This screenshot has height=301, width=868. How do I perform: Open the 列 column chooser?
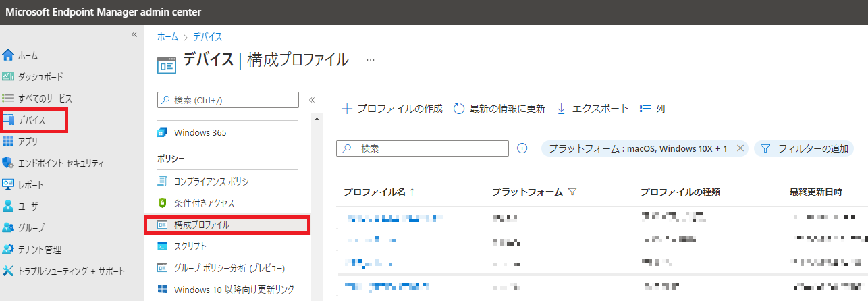coord(652,109)
